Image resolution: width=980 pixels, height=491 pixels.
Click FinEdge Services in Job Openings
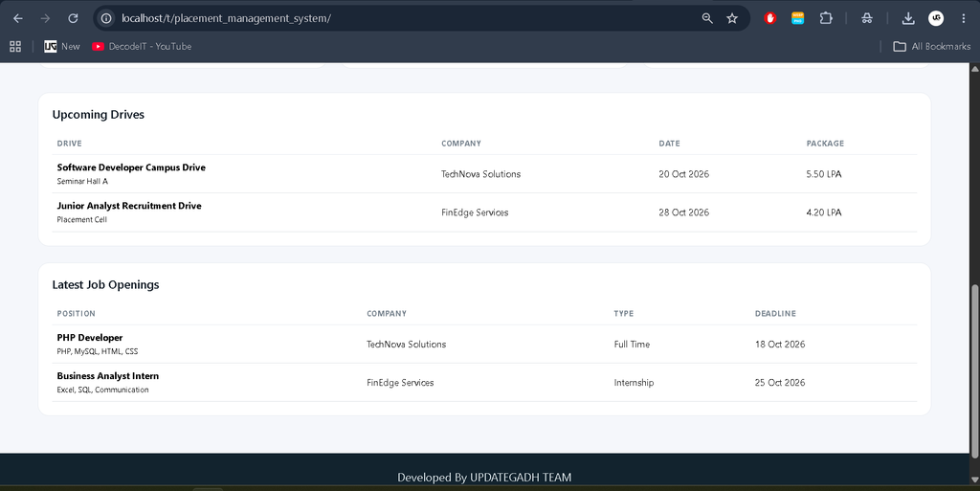(x=400, y=382)
